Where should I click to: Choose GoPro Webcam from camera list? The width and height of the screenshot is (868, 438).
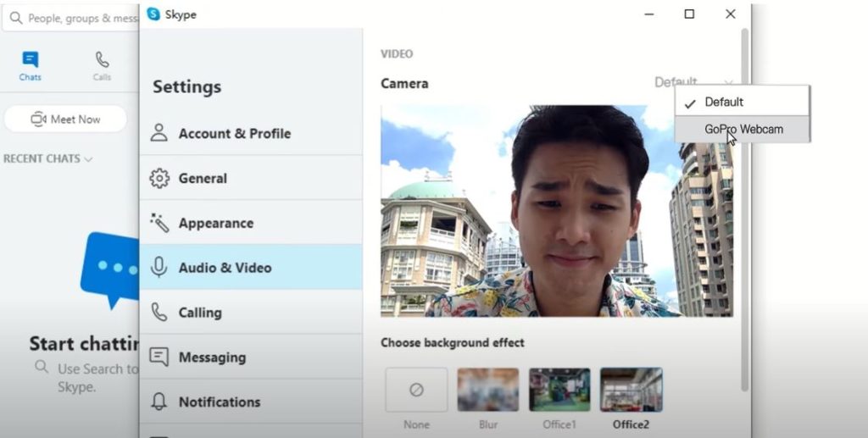[742, 130]
